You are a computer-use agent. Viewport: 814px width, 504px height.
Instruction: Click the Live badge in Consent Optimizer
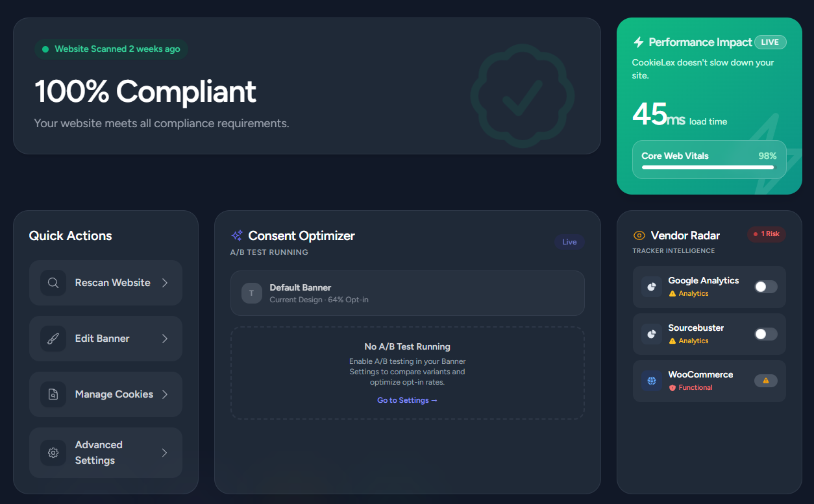pyautogui.click(x=569, y=242)
